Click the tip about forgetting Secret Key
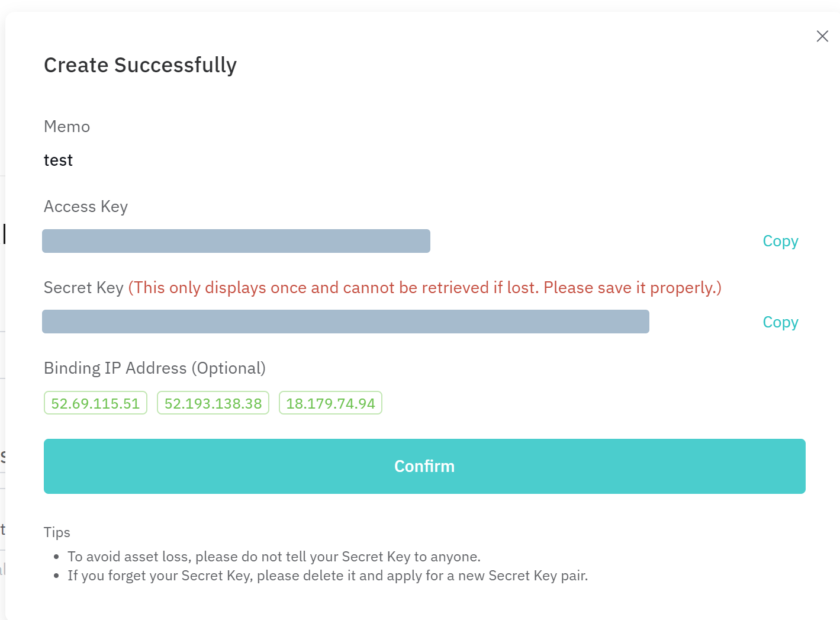Image resolution: width=840 pixels, height=620 pixels. click(327, 576)
